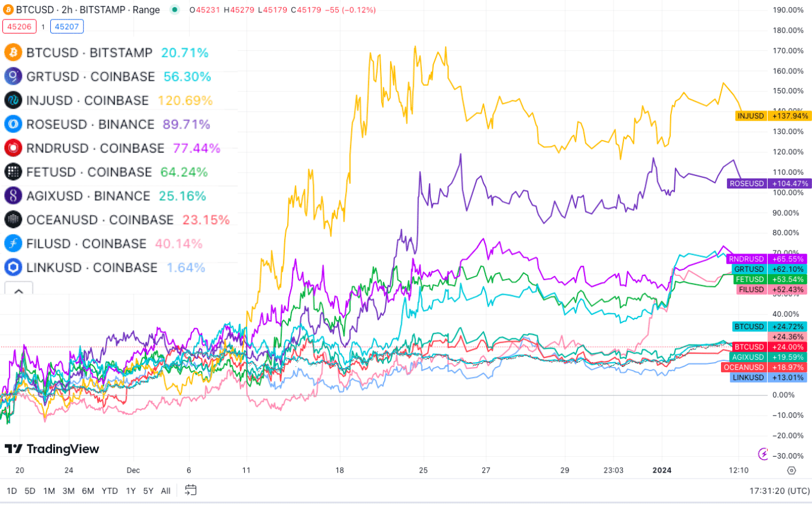This screenshot has height=517, width=812.
Task: Click the Chainlink icon next to LINKUSD
Action: click(13, 268)
